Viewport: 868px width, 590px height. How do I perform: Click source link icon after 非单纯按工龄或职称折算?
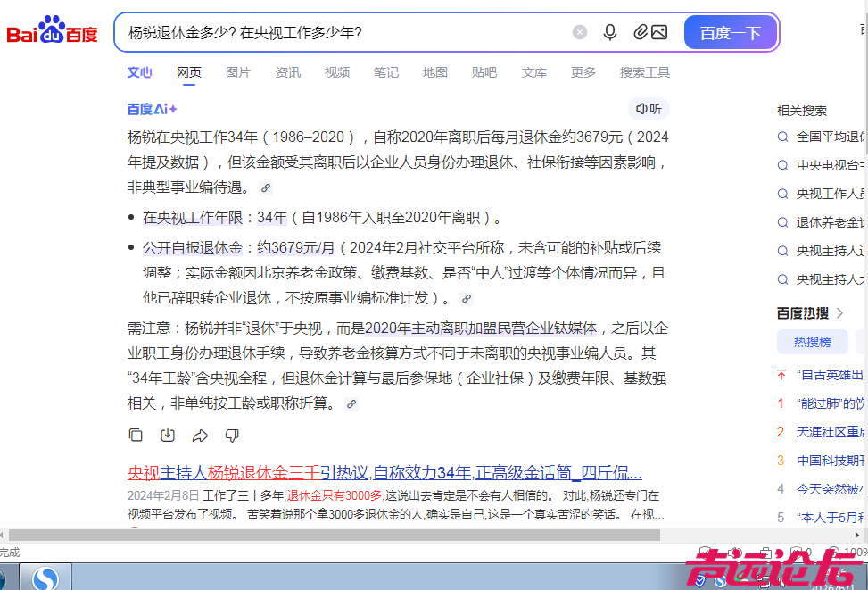(351, 403)
